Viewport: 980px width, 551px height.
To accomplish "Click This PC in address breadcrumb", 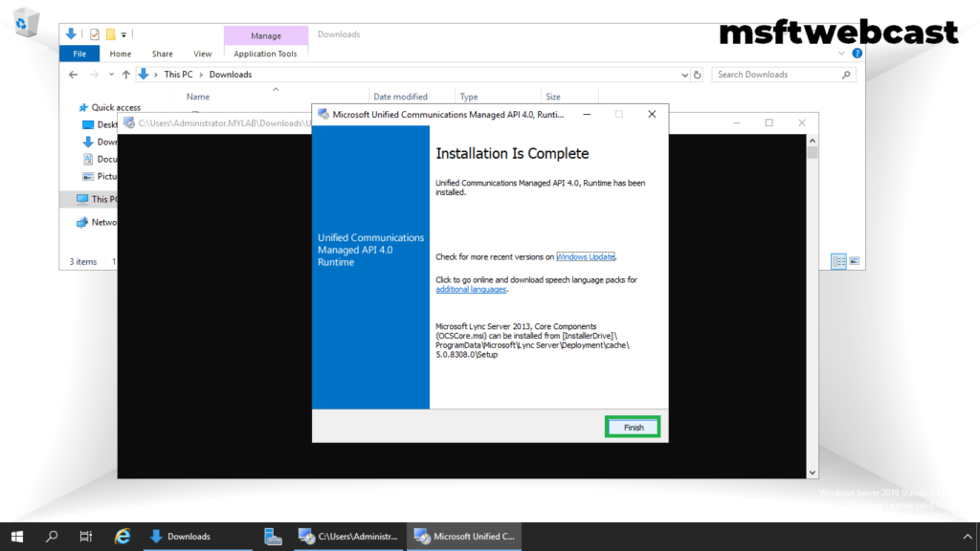I will [x=178, y=75].
